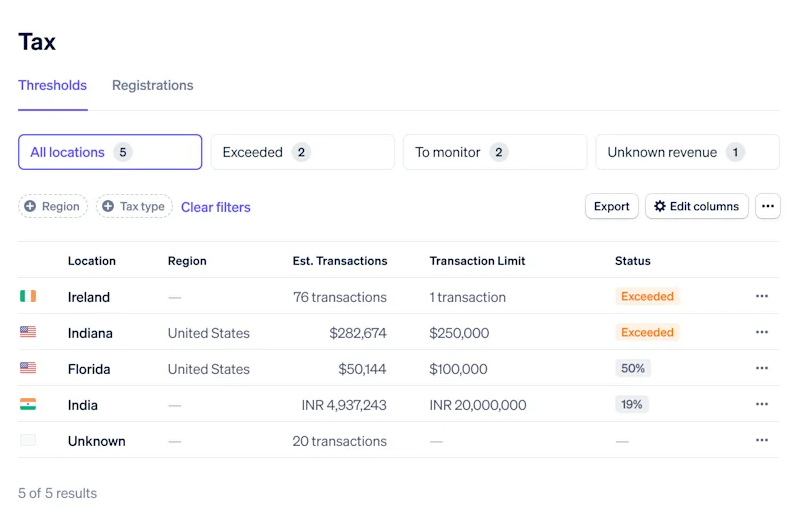Image resolution: width=797 pixels, height=530 pixels.
Task: Click the US flag beside Florida
Action: pos(28,368)
